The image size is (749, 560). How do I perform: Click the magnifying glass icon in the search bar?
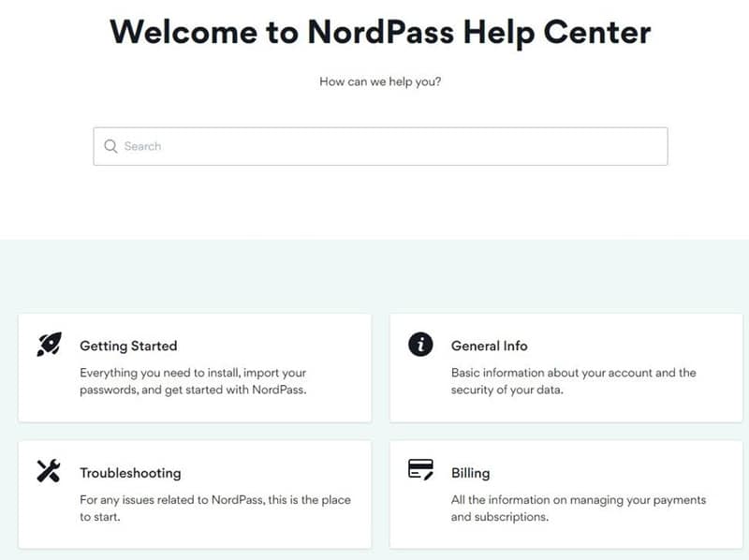110,146
